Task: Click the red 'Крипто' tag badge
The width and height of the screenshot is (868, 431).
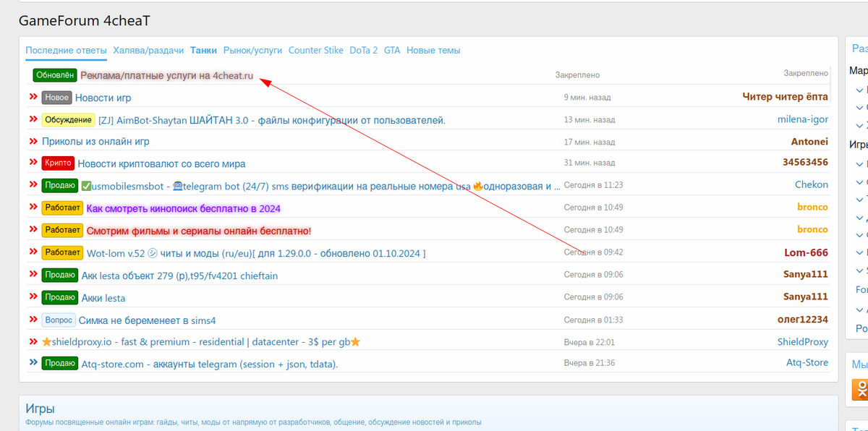Action: pos(57,163)
